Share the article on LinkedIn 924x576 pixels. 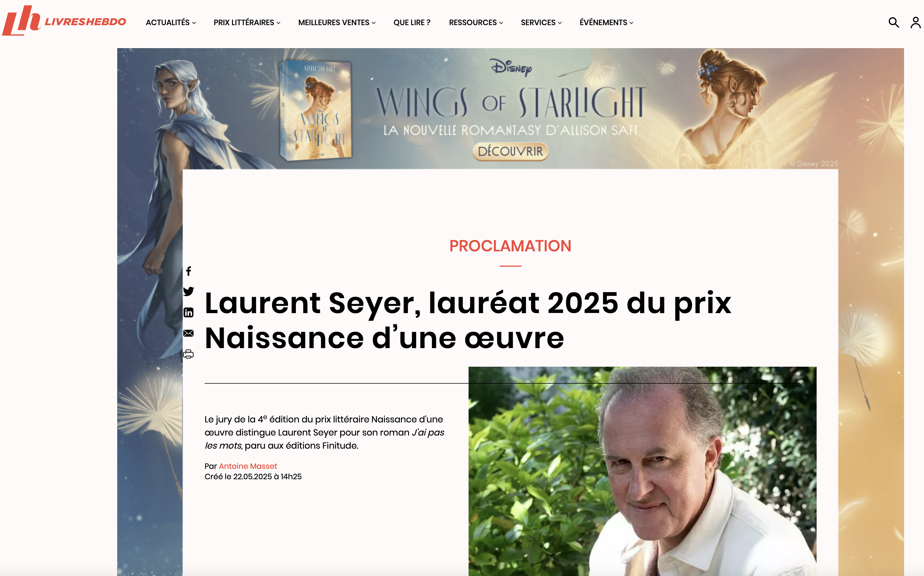189,312
